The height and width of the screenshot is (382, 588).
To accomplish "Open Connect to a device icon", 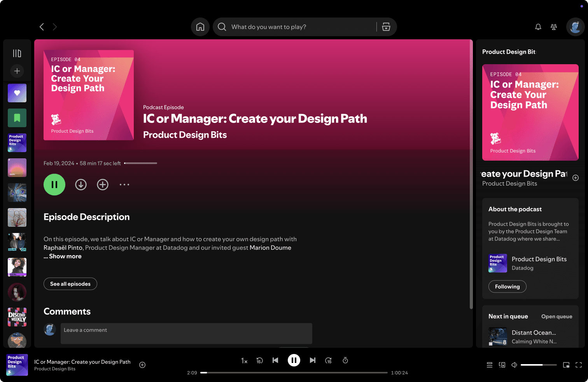I will (502, 365).
